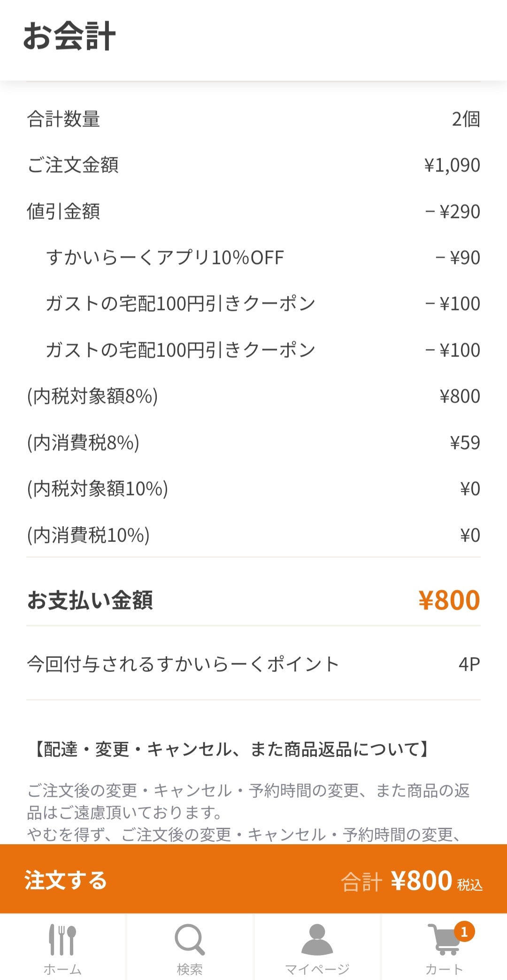The width and height of the screenshot is (507, 980).
Task: Open the ホーム fork and knife icon
Action: pos(62,940)
